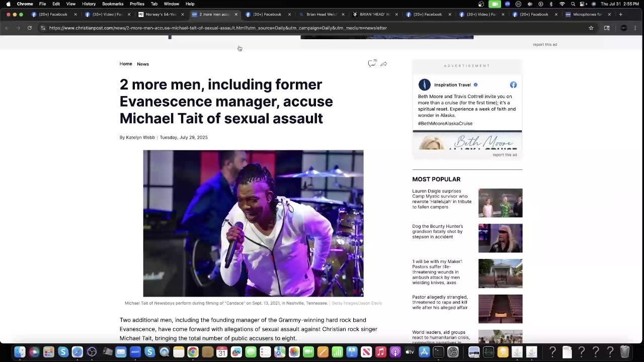Click the date and time clock
Screen dimensions: 644x362
tap(620, 4)
